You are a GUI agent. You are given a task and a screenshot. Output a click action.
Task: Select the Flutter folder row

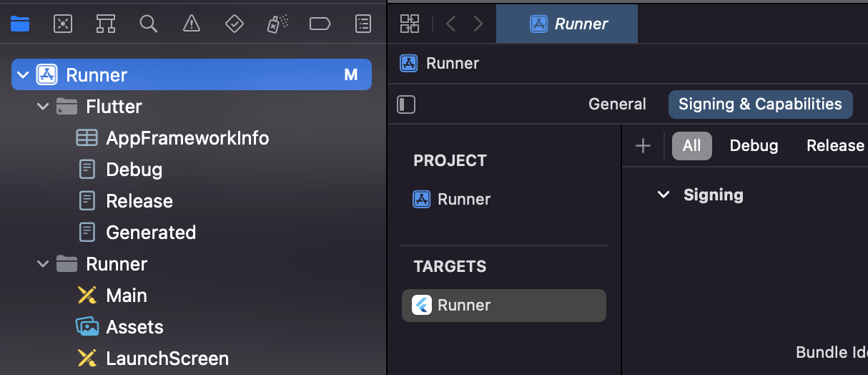pos(192,107)
